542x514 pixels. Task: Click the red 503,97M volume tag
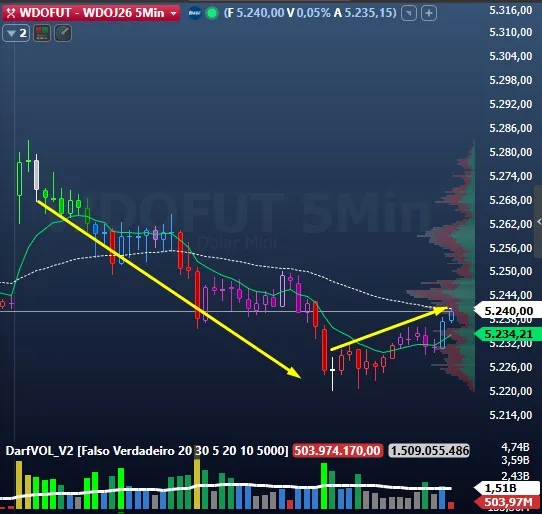[508, 502]
